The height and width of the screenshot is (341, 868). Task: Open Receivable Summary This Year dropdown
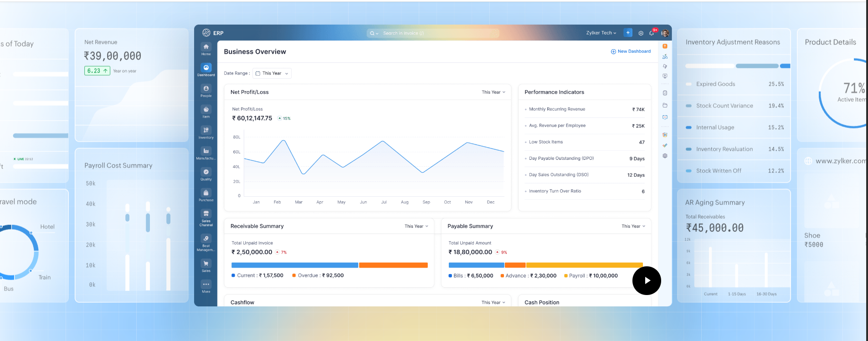416,226
